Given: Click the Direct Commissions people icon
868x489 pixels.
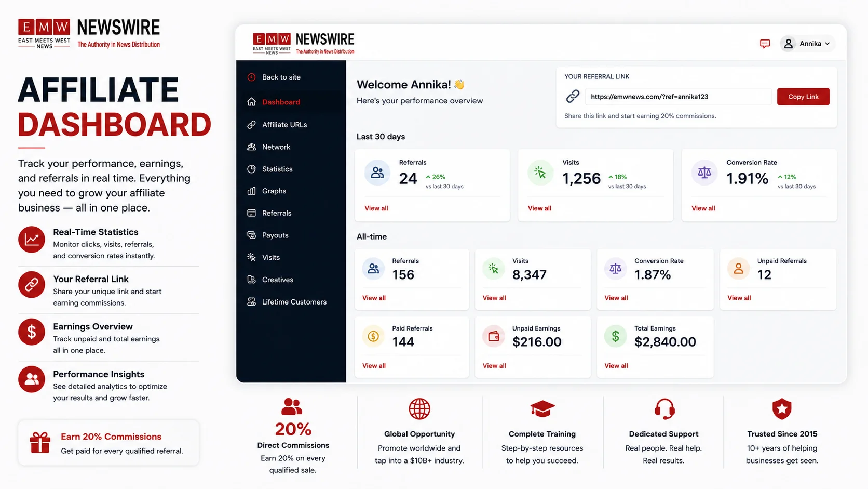Looking at the screenshot, I should [x=292, y=406].
